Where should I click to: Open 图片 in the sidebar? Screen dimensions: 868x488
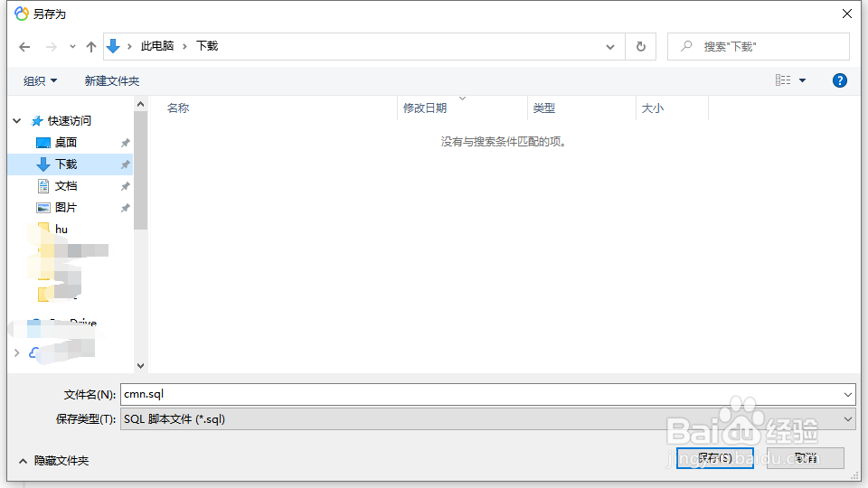(65, 208)
